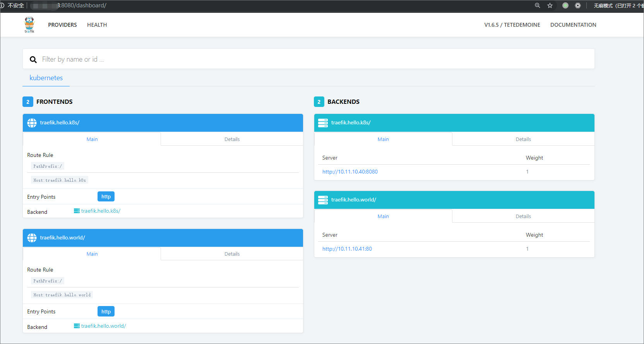Screen dimensions: 644x344
Task: Click the traefik.hello.k8s/ frontend header title
Action: pos(60,122)
